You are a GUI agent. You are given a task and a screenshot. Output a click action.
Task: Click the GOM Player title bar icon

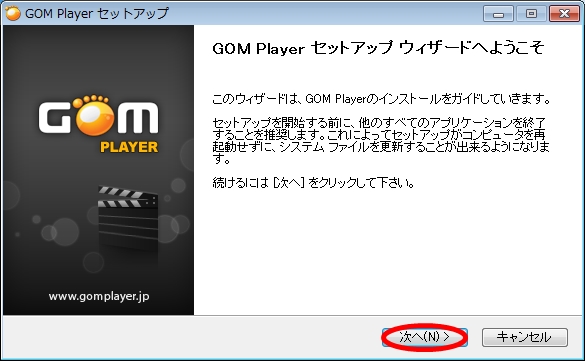[x=13, y=13]
